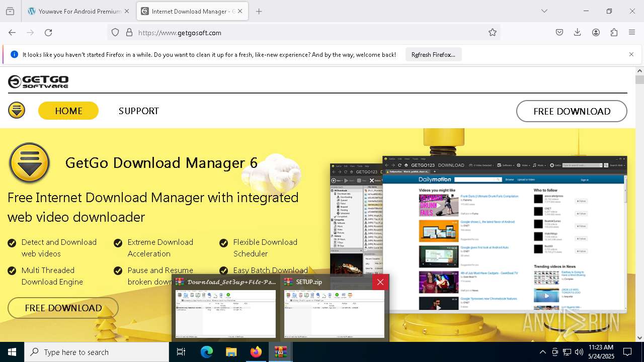644x362 pixels.
Task: Open the taskbar clock and date
Action: coord(601,352)
